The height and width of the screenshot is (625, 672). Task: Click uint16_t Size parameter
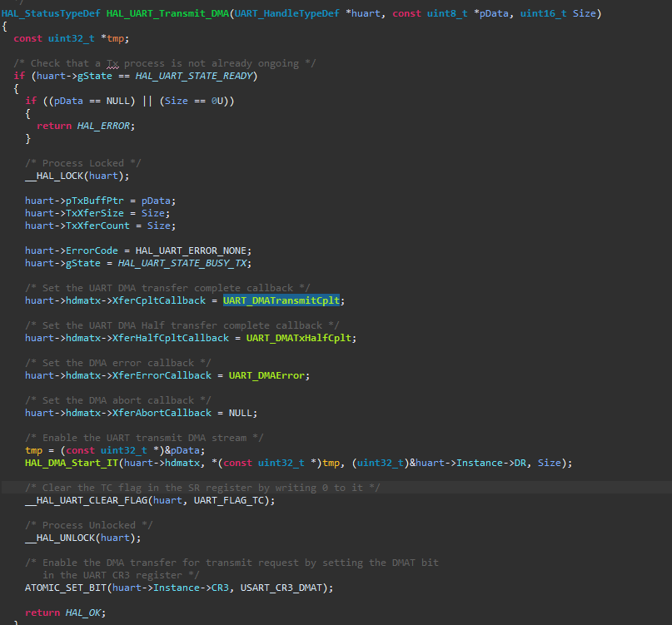pyautogui.click(x=558, y=13)
